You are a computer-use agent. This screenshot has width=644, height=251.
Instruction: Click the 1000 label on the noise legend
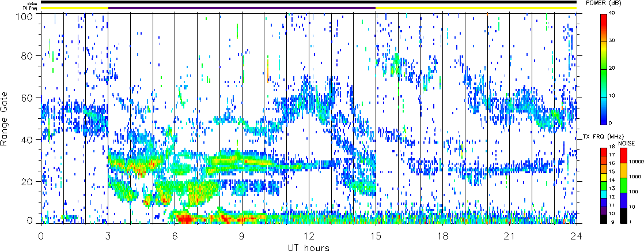tap(635, 177)
